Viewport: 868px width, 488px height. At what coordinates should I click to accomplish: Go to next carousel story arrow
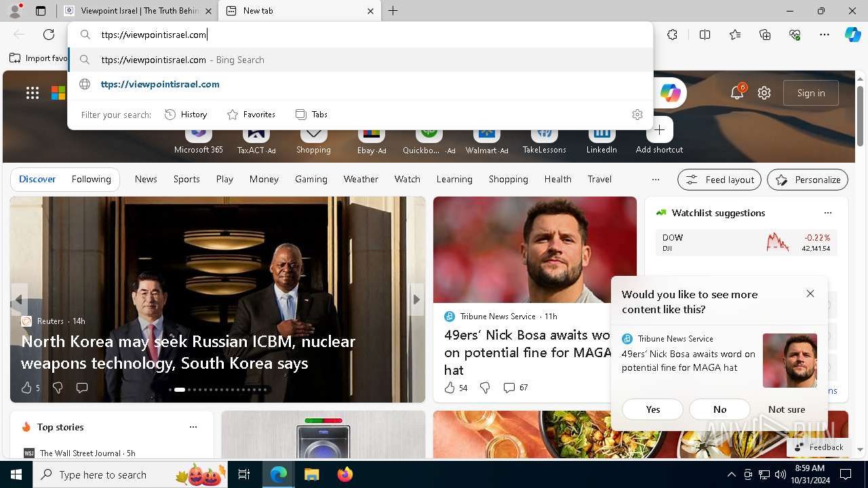tap(416, 300)
